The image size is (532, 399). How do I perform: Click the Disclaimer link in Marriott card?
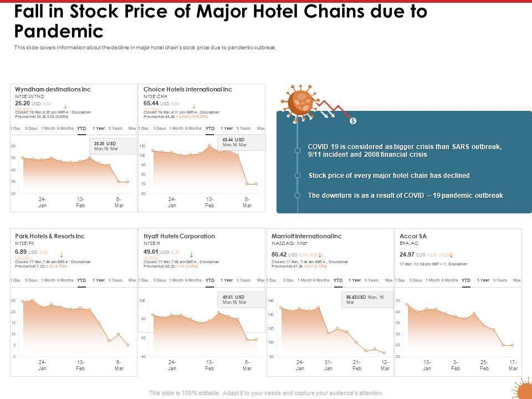pyautogui.click(x=338, y=262)
